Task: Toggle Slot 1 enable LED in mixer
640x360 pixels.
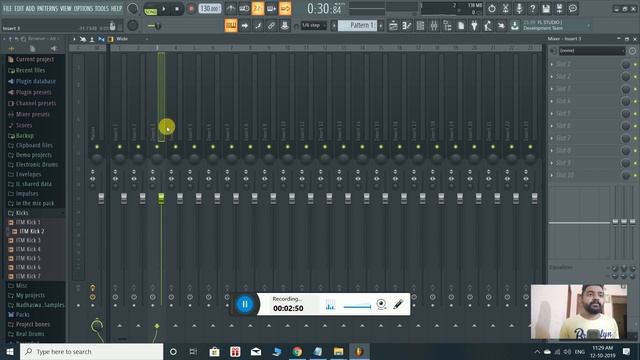Action: click(635, 64)
